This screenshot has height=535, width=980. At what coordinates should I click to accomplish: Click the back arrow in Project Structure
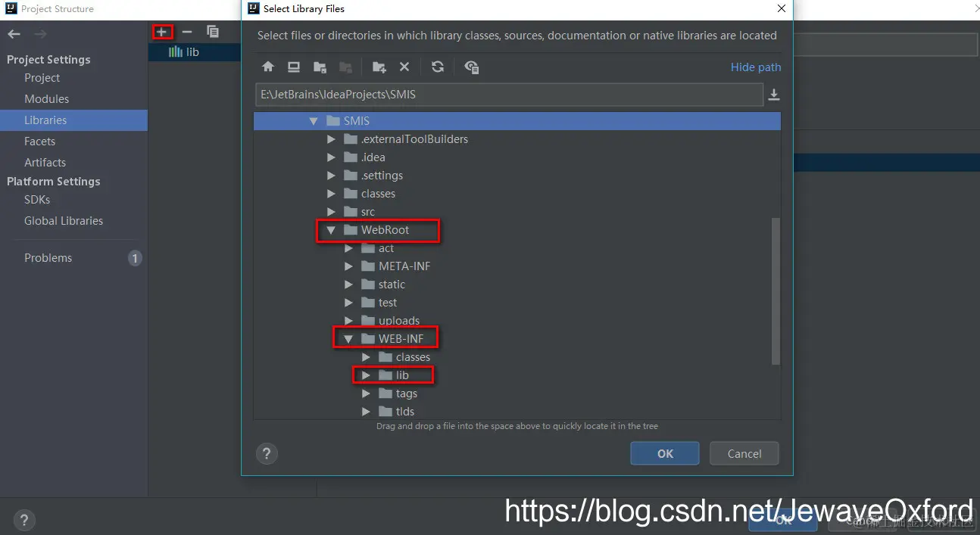(x=14, y=34)
